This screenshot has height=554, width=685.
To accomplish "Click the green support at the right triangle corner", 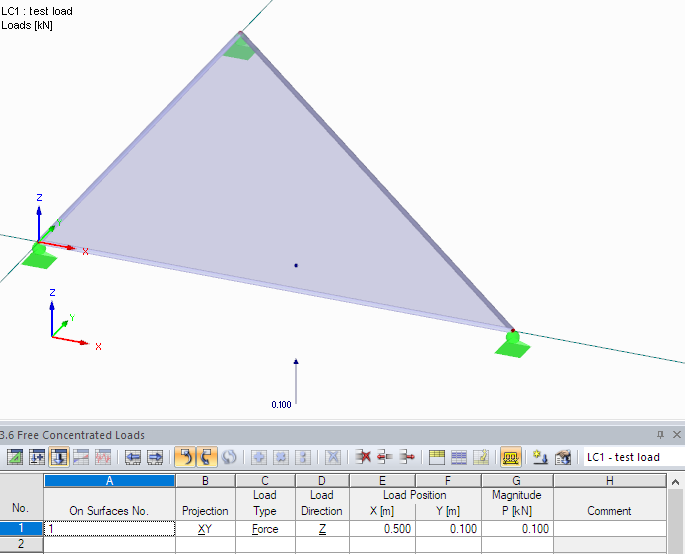I will click(x=512, y=345).
